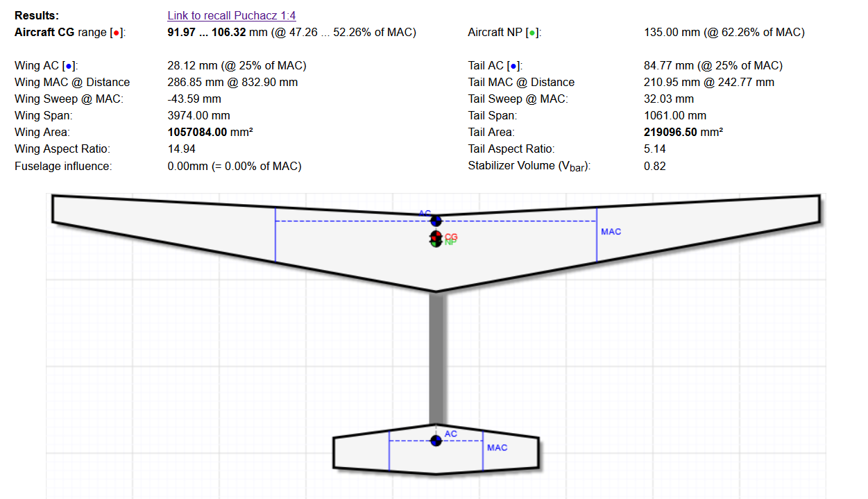Image resolution: width=868 pixels, height=499 pixels.
Task: Click the red CG marker on wing
Action: pos(435,236)
